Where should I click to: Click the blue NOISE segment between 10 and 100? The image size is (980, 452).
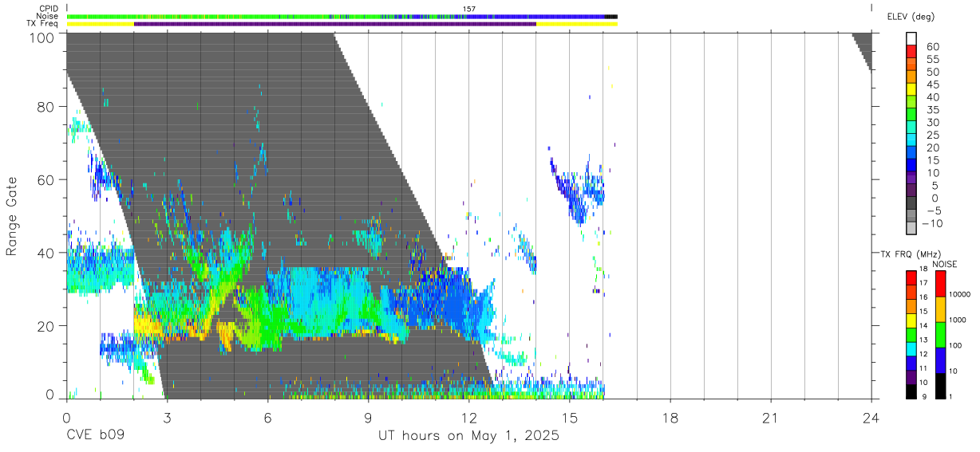(941, 360)
